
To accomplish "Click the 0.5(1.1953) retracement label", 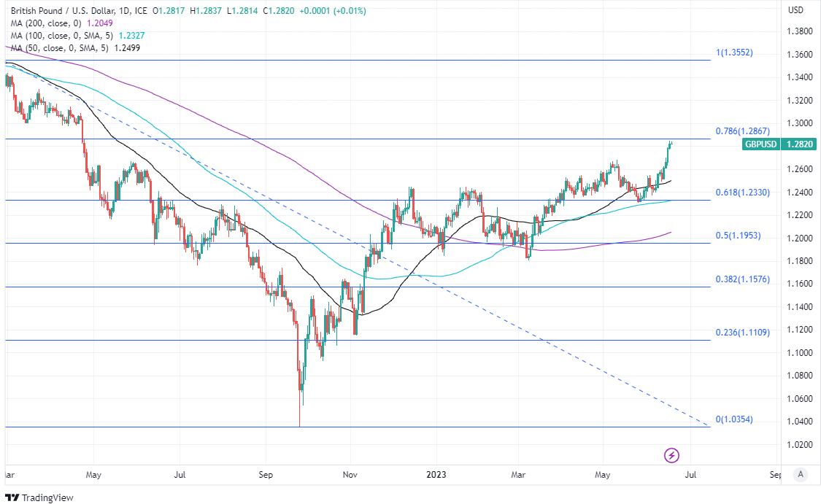I will [x=737, y=236].
